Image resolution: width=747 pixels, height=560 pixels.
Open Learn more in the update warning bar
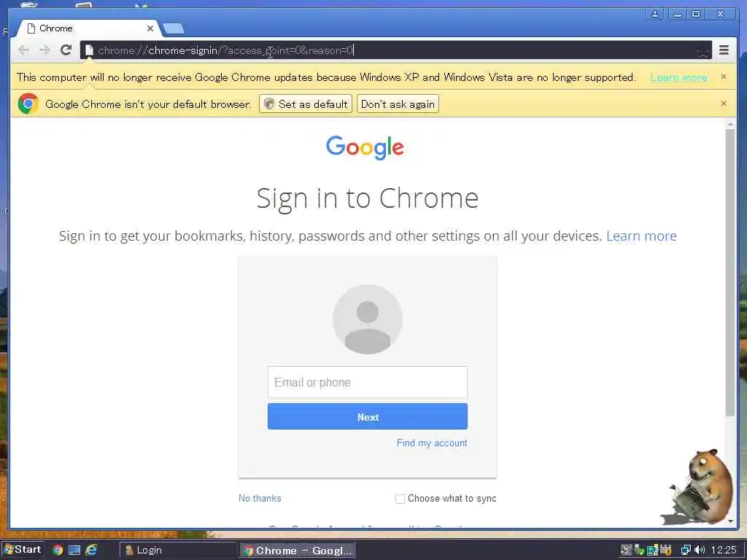[x=678, y=77]
